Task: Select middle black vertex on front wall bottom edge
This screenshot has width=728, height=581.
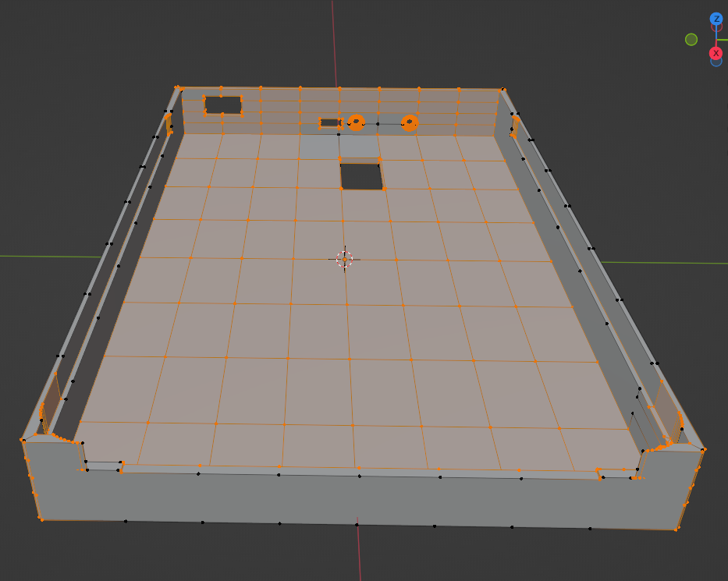Action: [357, 525]
